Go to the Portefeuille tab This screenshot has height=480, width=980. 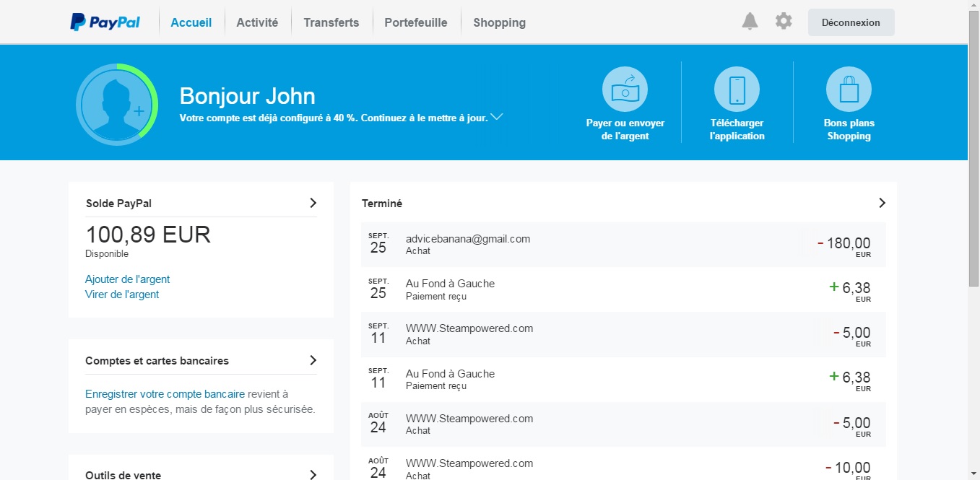(x=416, y=22)
